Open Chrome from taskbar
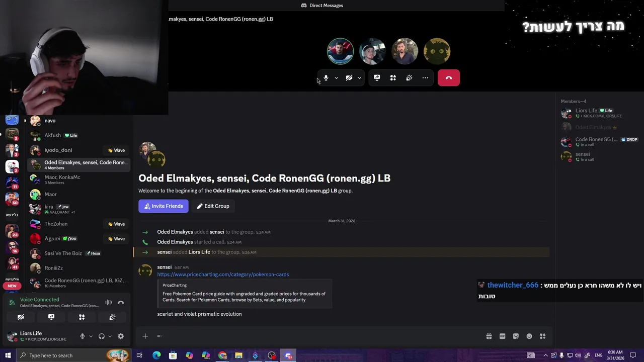644x362 pixels. (222, 355)
